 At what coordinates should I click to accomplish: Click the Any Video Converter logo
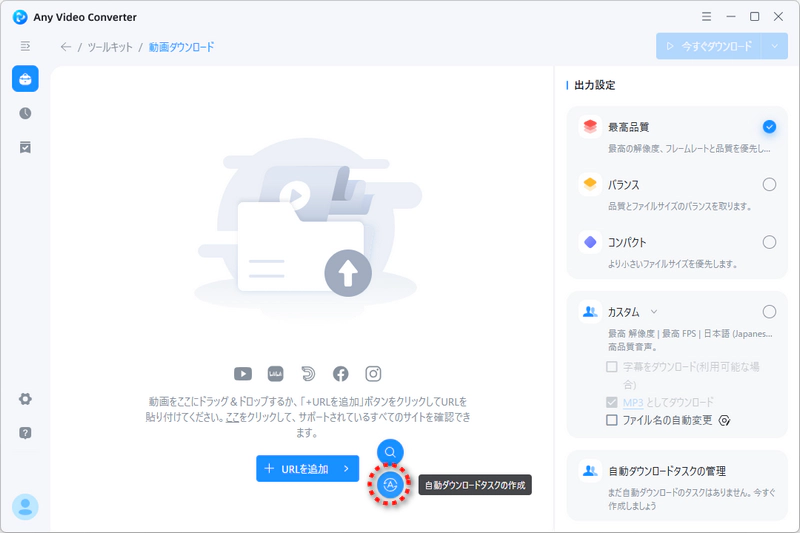click(x=20, y=17)
